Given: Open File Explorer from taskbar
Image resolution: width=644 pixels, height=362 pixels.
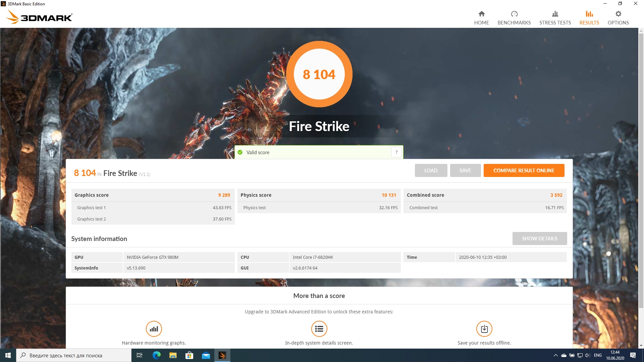Looking at the screenshot, I should [173, 355].
